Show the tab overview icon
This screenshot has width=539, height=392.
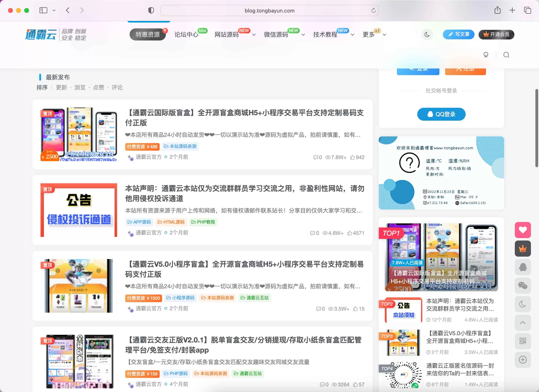pyautogui.click(x=527, y=10)
